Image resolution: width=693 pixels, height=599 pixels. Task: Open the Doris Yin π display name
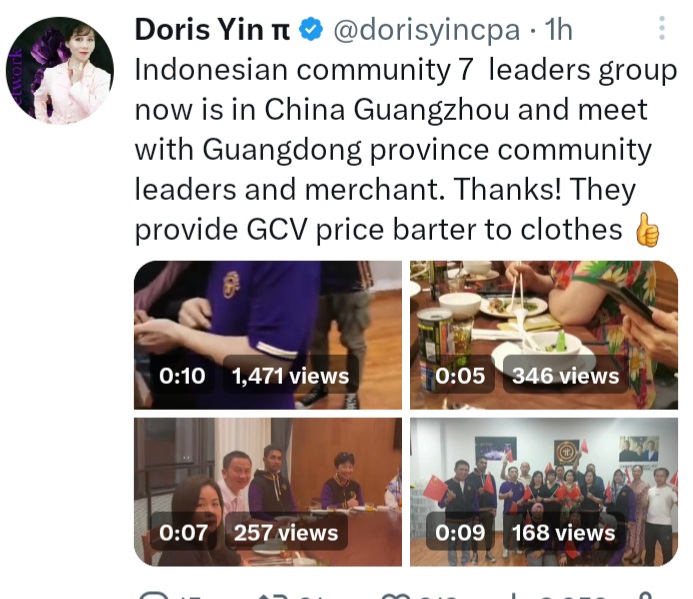pyautogui.click(x=213, y=30)
